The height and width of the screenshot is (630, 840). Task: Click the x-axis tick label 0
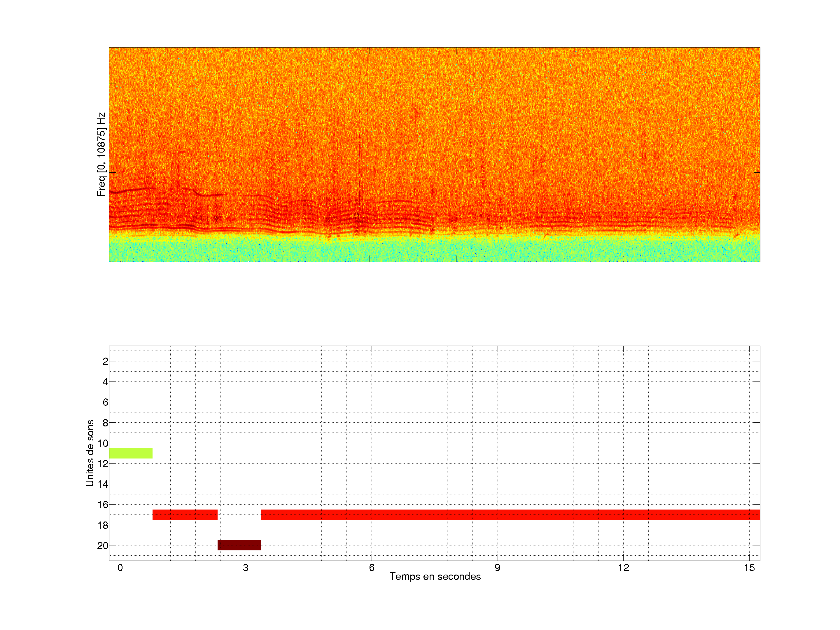pos(120,568)
